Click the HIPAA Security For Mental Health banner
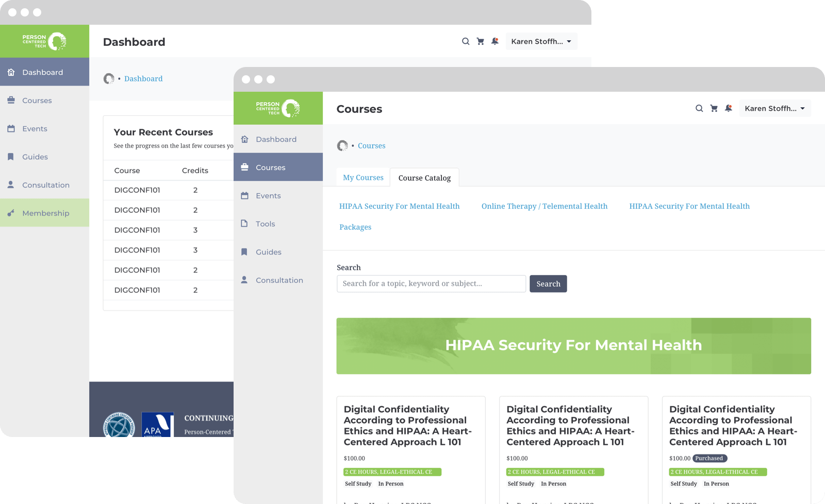Viewport: 825px width, 504px height. 573,346
